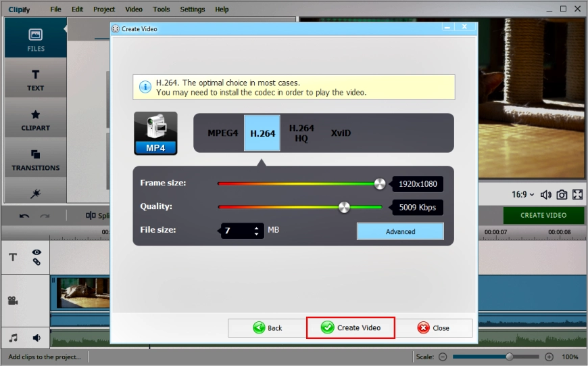Click the undo arrow in timeline toolbar
The width and height of the screenshot is (588, 366).
24,216
